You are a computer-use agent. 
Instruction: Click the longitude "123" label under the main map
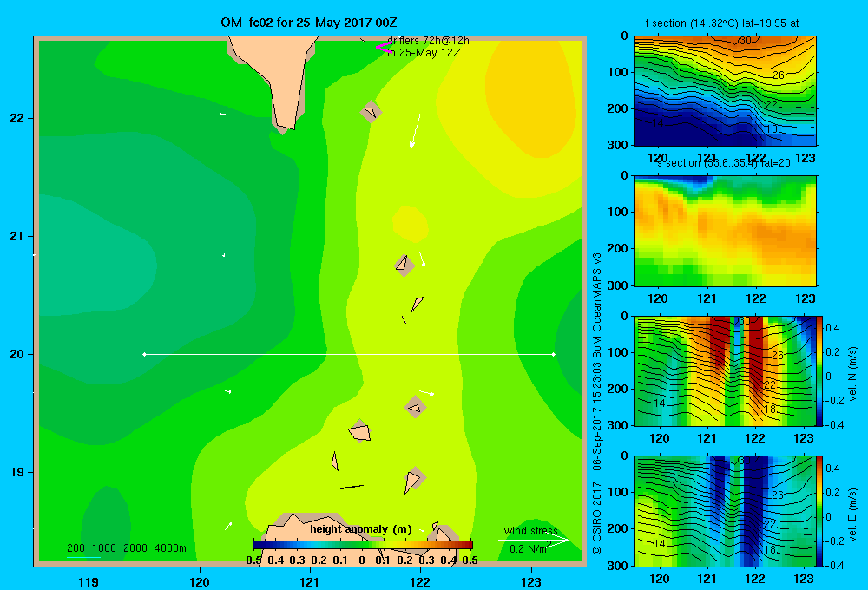[531, 581]
